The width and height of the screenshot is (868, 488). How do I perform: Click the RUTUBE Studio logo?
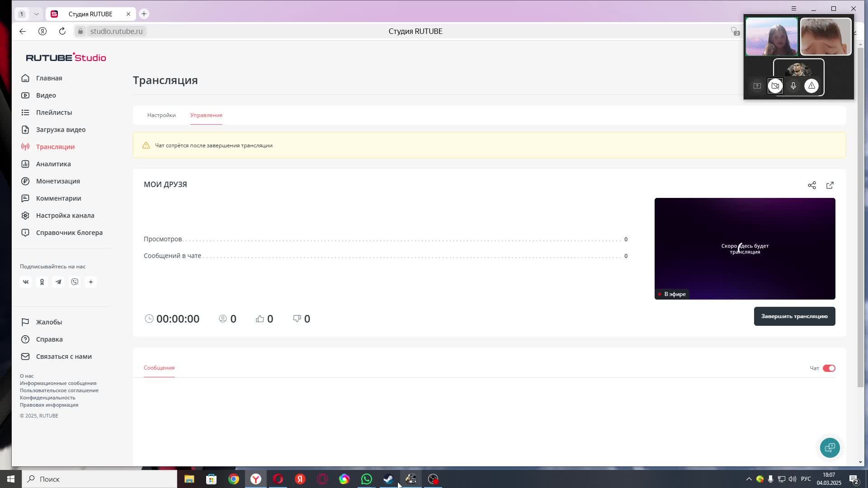(66, 57)
